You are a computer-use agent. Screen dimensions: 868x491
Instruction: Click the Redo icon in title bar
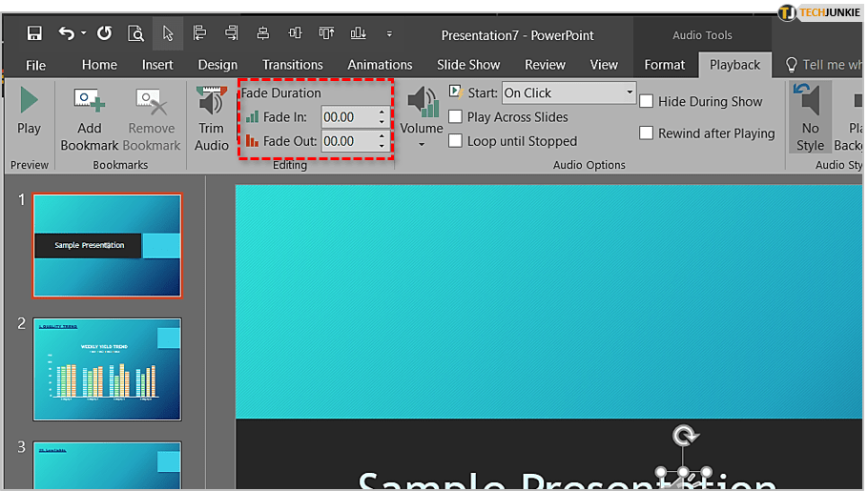tap(104, 34)
